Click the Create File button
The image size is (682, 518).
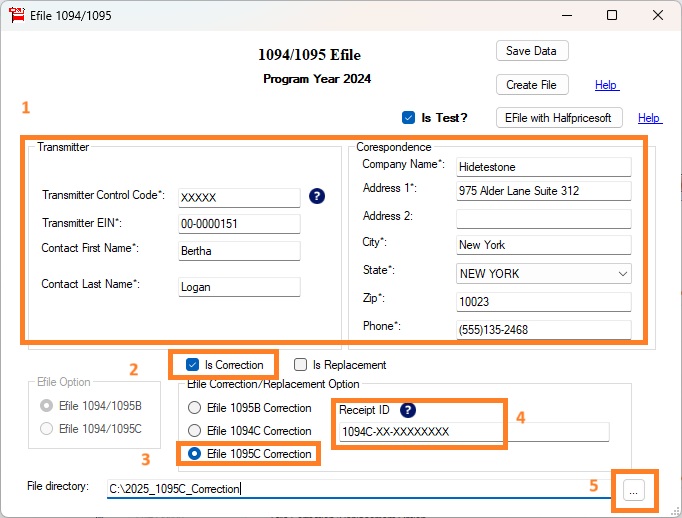[x=531, y=84]
